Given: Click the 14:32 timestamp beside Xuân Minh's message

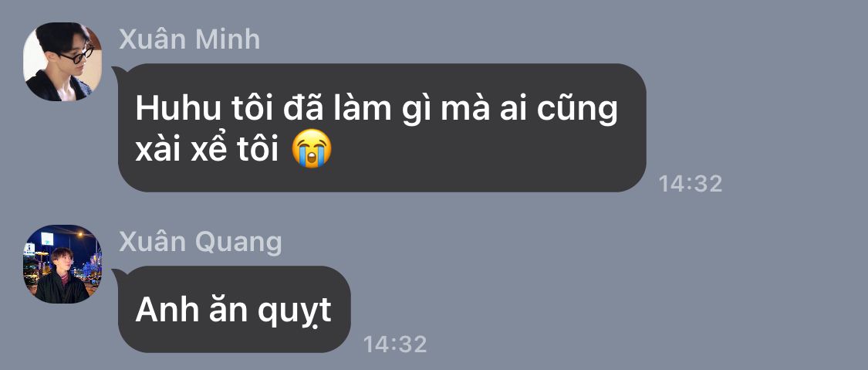Looking at the screenshot, I should (x=691, y=183).
